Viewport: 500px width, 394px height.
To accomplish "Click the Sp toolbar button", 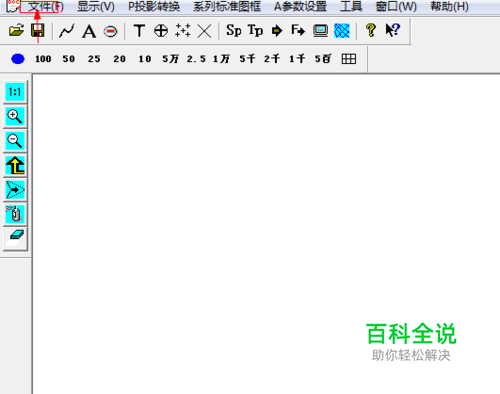I will (x=234, y=30).
